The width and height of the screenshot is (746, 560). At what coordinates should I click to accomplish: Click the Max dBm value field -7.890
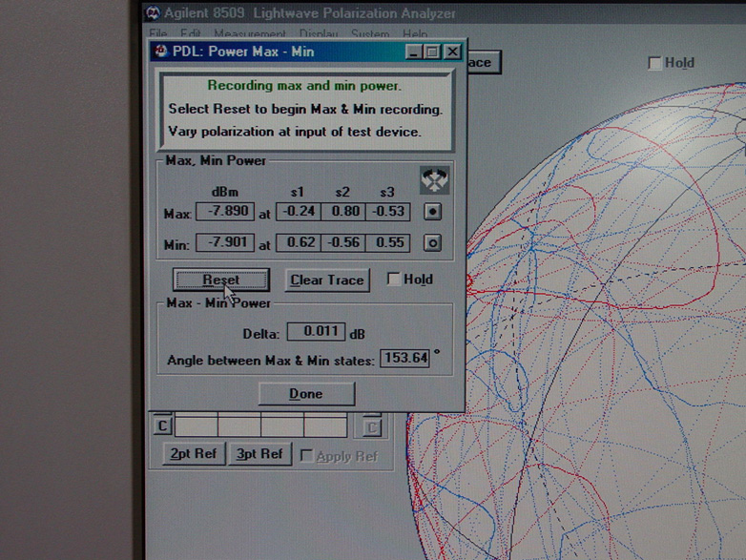pos(225,211)
